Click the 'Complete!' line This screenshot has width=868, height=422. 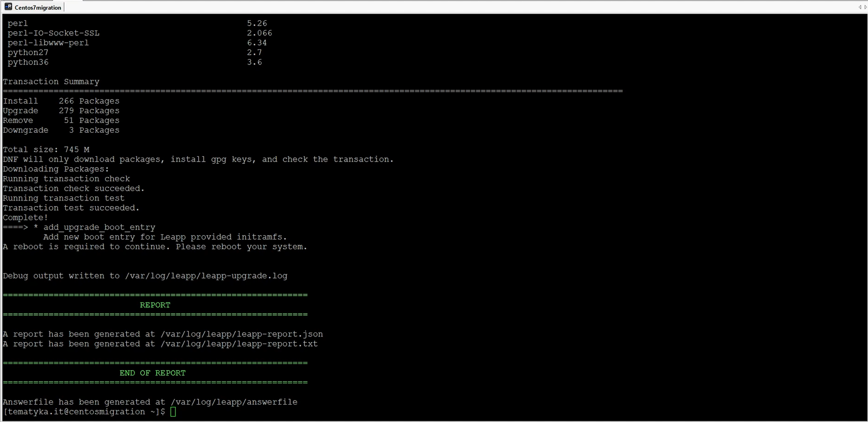(26, 218)
